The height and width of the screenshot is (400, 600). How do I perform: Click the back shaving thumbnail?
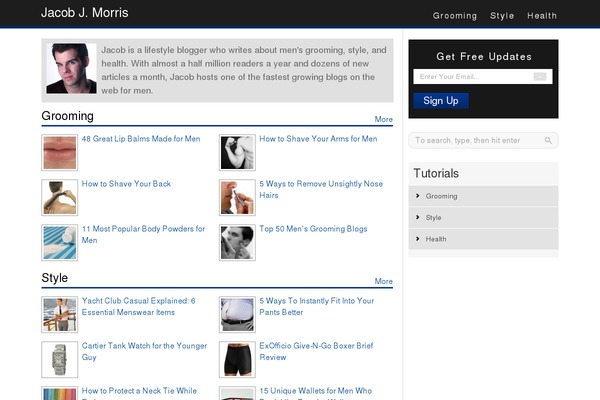[59, 198]
